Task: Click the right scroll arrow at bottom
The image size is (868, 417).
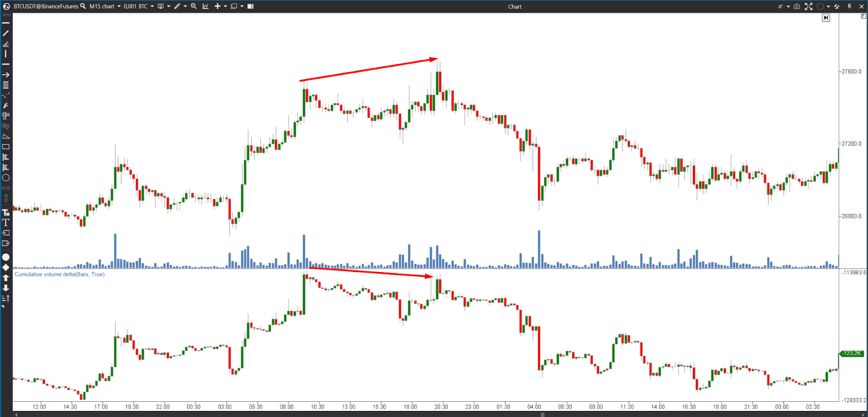Action: coord(864,414)
